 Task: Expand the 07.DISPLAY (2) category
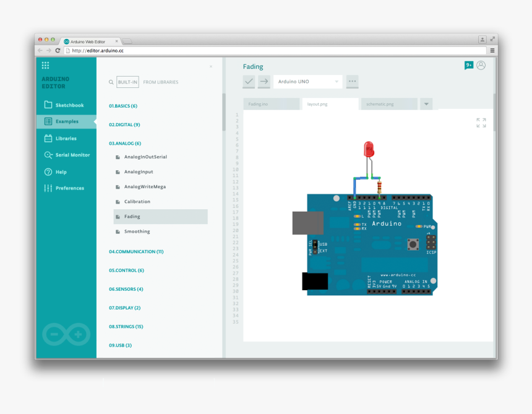124,308
